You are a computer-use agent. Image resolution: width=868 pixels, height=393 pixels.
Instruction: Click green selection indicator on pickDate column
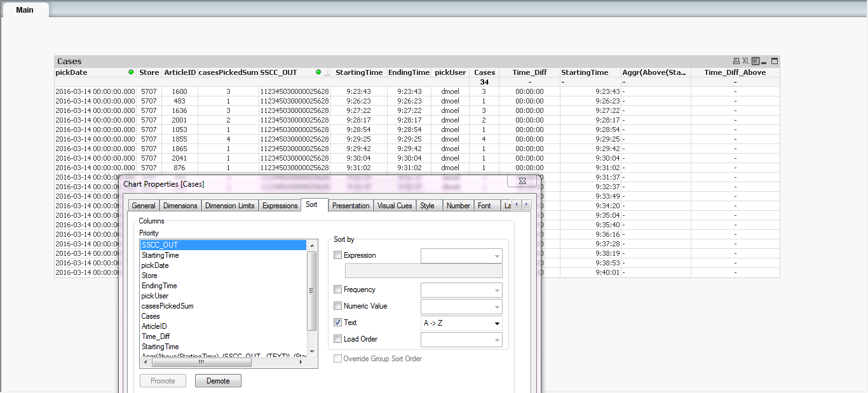point(131,72)
